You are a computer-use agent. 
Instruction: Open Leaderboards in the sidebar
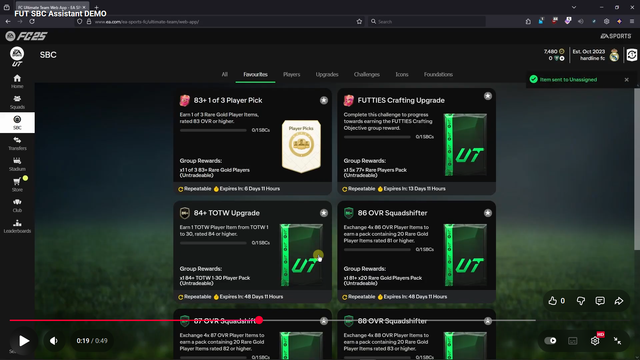pyautogui.click(x=17, y=226)
